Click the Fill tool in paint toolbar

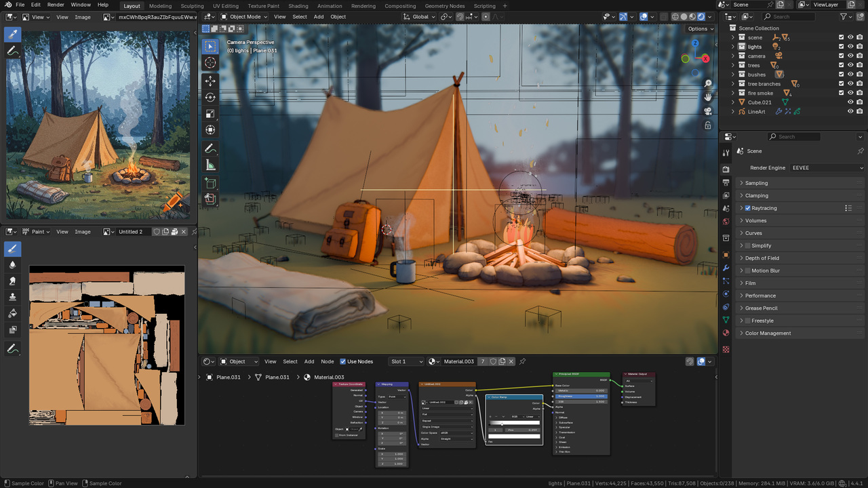[x=12, y=313]
